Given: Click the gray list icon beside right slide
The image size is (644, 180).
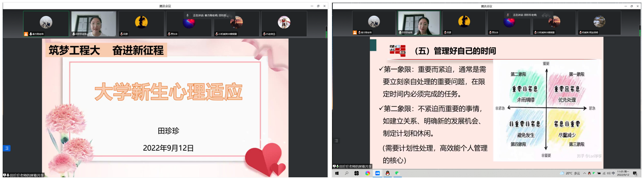Looking at the screenshot, I should pos(336,141).
